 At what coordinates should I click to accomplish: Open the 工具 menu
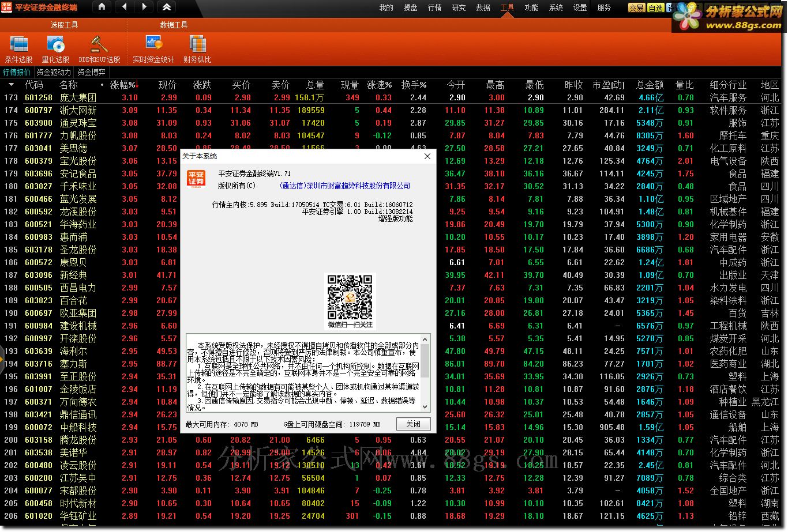[508, 7]
